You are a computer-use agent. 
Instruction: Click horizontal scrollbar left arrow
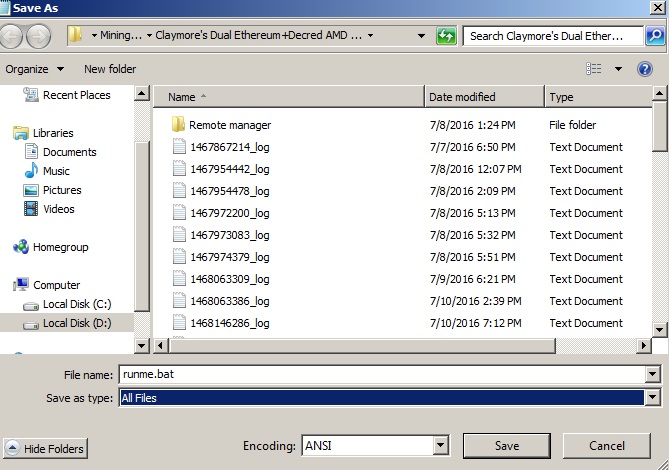[x=160, y=345]
